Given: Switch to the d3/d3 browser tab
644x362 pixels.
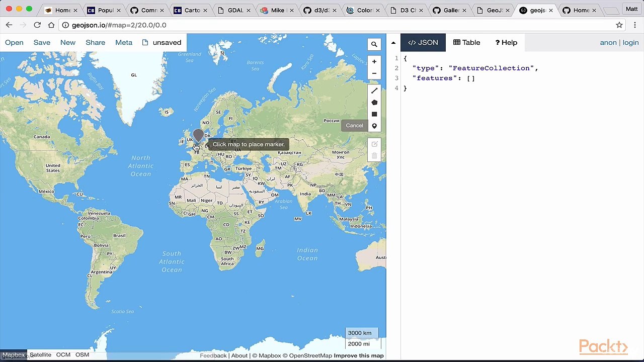Looking at the screenshot, I should click(x=321, y=10).
